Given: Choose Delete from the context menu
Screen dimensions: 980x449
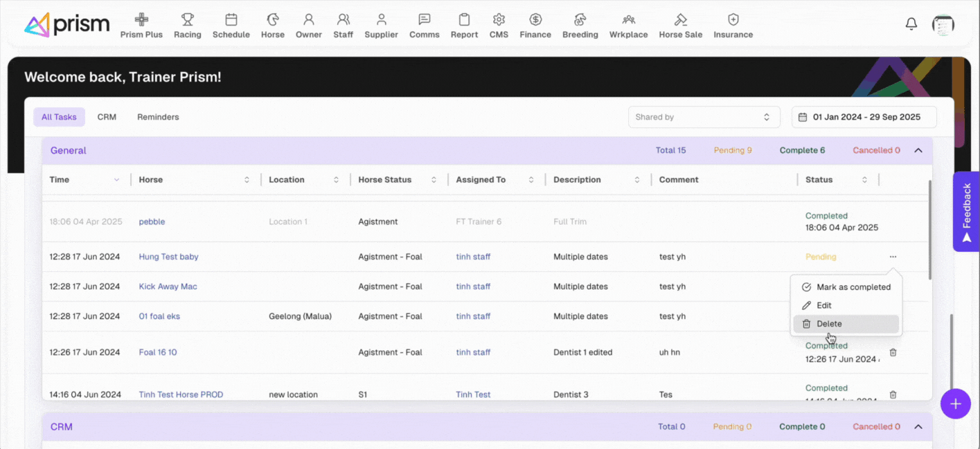Looking at the screenshot, I should (829, 324).
